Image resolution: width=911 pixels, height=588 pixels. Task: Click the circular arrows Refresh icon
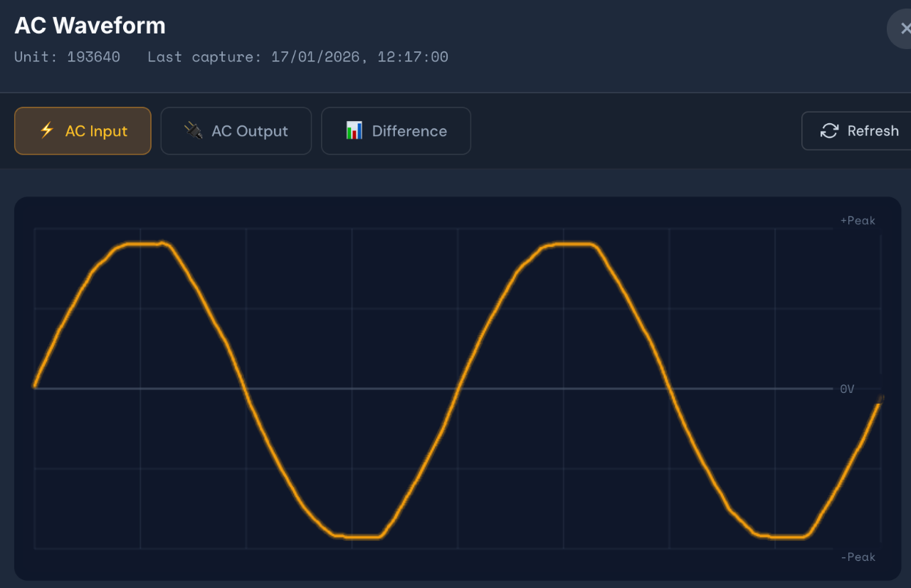[x=829, y=131]
